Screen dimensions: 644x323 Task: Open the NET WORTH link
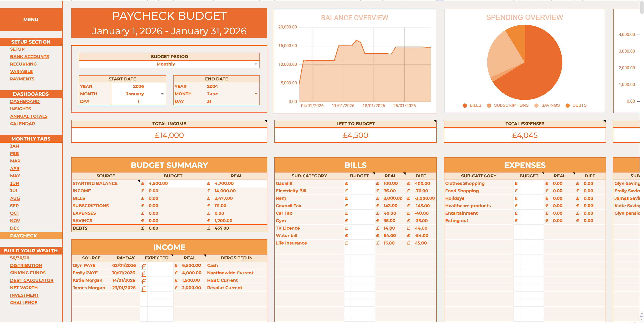[24, 288]
